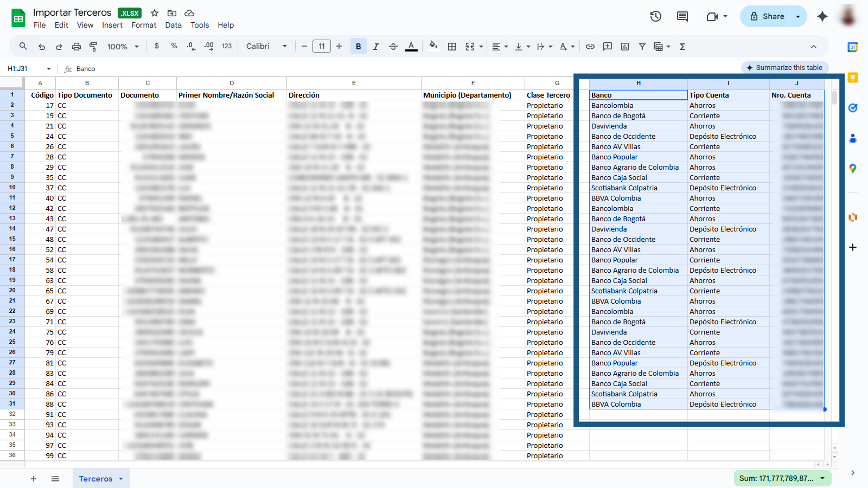
Task: Show all sheets list
Action: tap(55, 479)
